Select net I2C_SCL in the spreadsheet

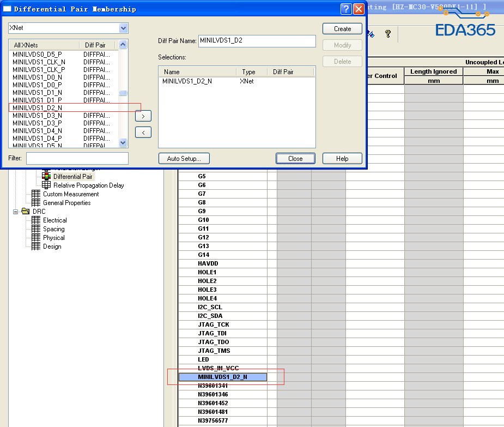coord(210,308)
